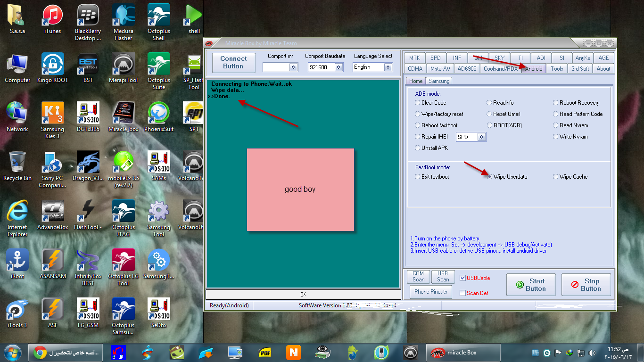Click the Connect Button
The image size is (644, 362).
click(x=233, y=63)
